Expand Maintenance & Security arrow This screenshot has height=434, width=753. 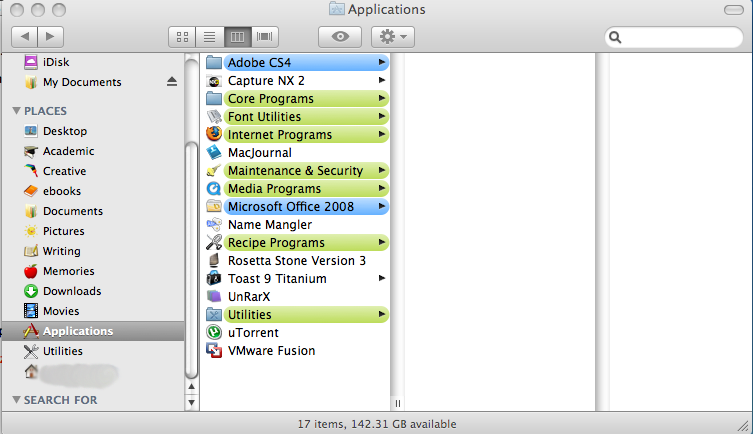382,170
